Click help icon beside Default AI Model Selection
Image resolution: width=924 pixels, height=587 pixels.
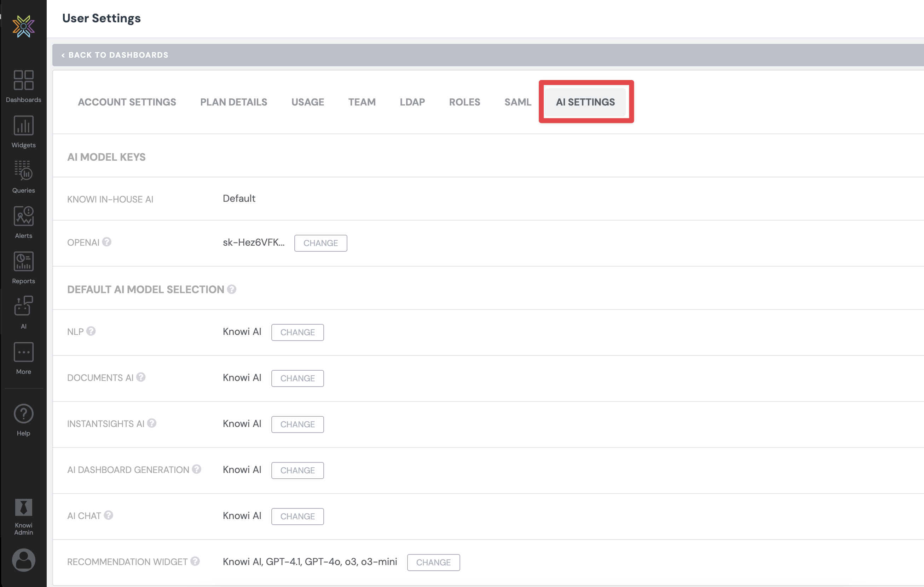click(x=231, y=289)
